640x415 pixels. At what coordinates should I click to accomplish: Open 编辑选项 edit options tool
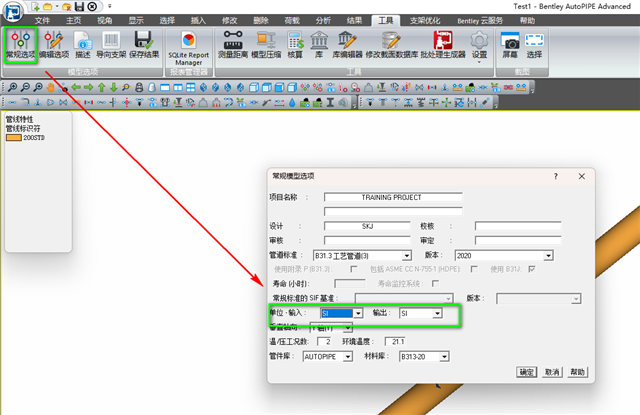pyautogui.click(x=54, y=44)
